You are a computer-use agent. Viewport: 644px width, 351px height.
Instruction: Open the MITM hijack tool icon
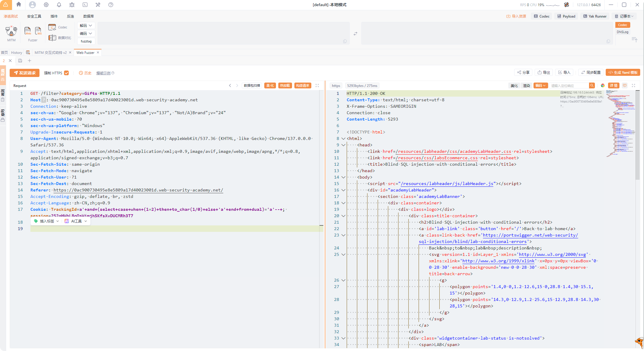11,31
